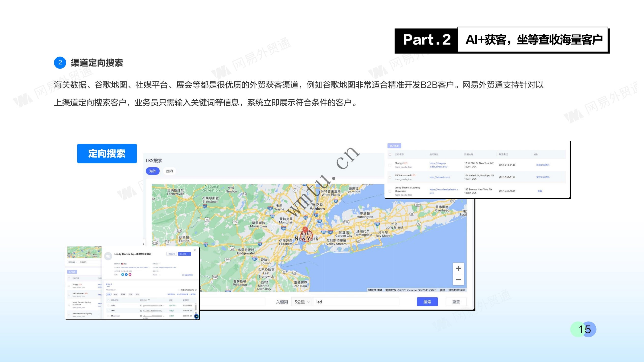Click the phone number (212) 431-3880
This screenshot has height=362, width=644.
click(507, 191)
